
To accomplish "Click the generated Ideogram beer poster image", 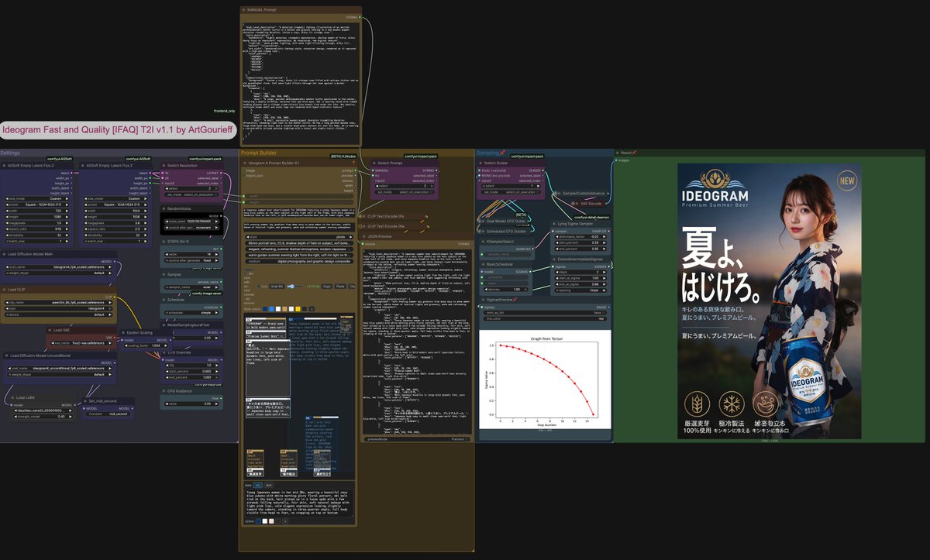I will coord(770,301).
